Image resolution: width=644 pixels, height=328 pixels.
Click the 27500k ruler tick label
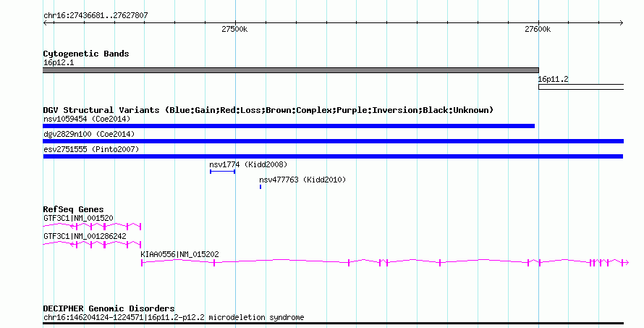(234, 29)
